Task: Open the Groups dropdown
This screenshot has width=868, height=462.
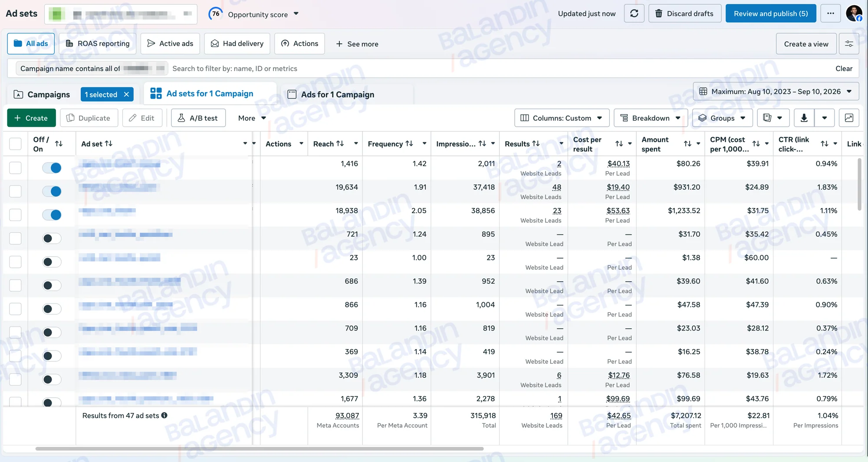Action: 723,118
